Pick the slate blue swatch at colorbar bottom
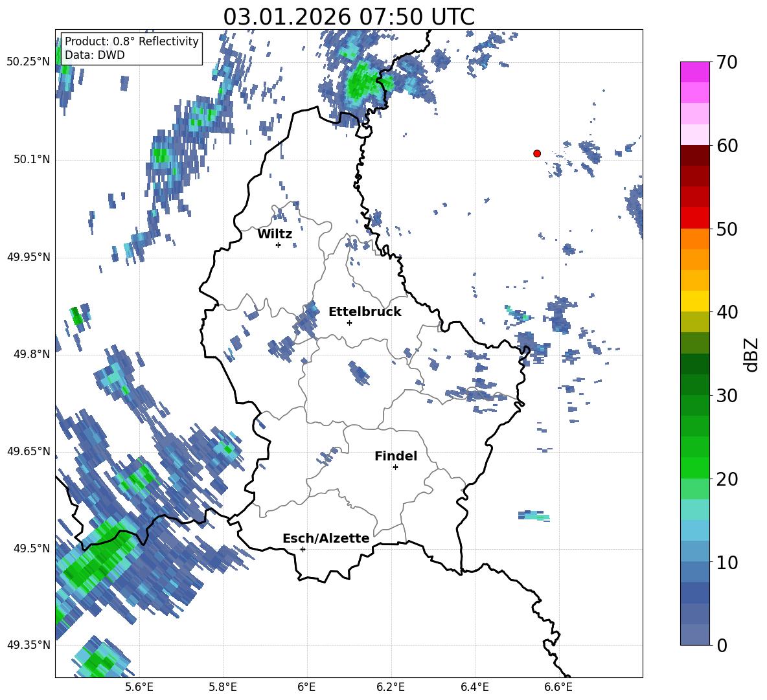767x700 pixels. point(694,635)
